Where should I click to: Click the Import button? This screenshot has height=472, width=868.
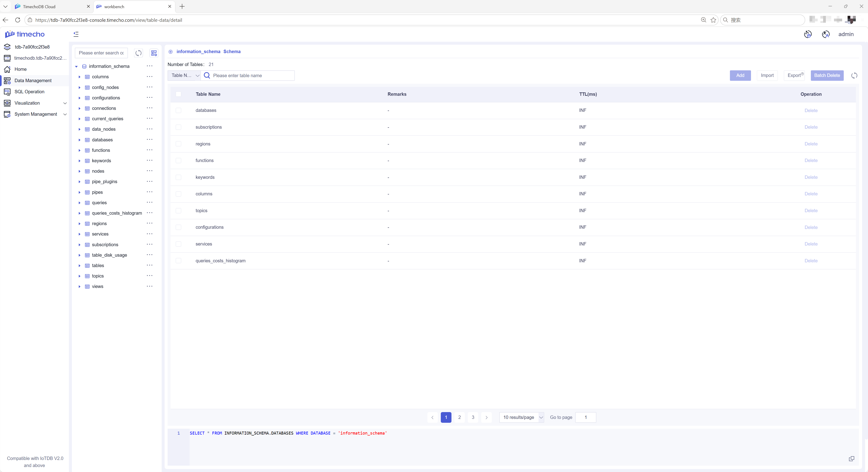[x=767, y=76]
